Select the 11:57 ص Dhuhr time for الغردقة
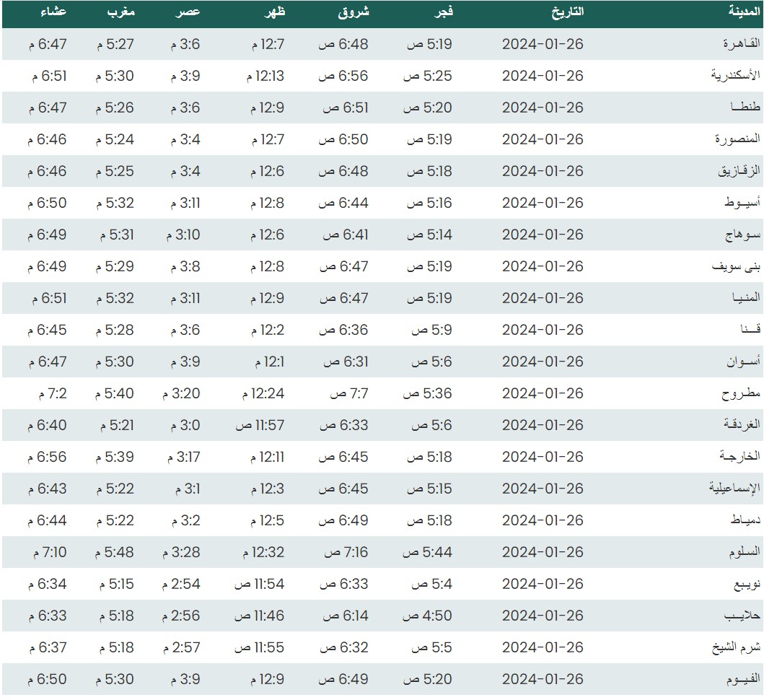 260,425
